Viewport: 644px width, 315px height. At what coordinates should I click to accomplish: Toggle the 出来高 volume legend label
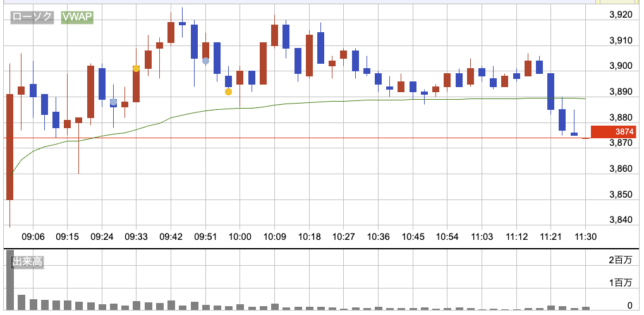point(27,261)
